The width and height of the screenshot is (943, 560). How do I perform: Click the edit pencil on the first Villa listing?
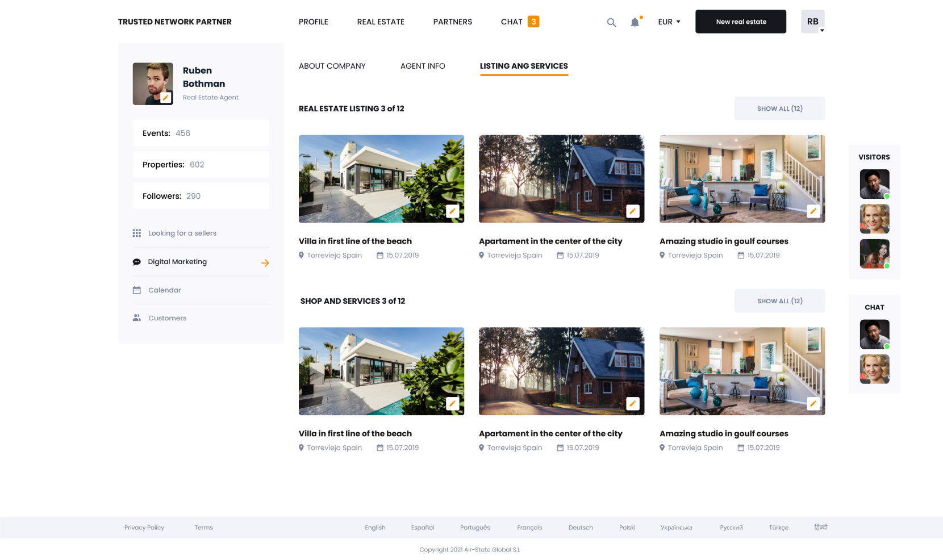pyautogui.click(x=452, y=211)
